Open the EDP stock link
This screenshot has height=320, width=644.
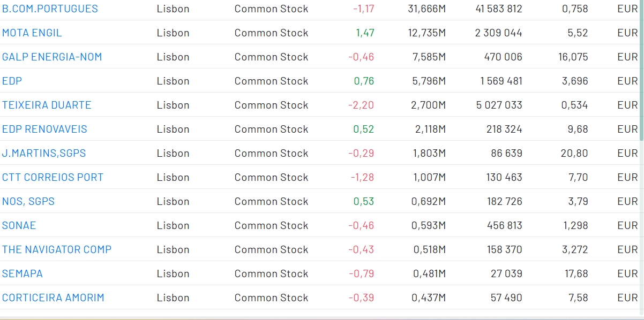click(x=12, y=81)
